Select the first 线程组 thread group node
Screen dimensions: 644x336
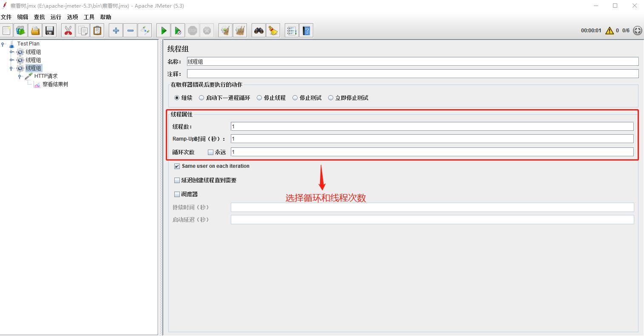coord(33,52)
